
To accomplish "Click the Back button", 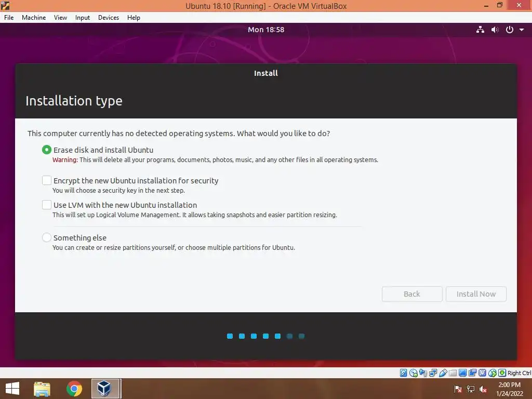I will [412, 294].
